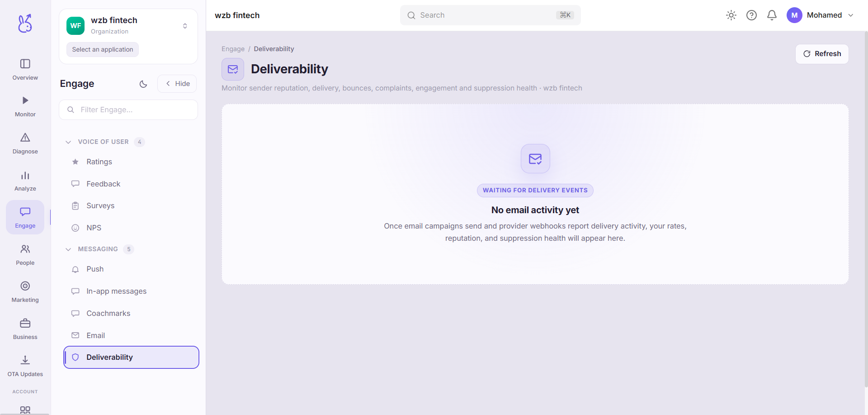The image size is (868, 415).
Task: Open the Mohamed user menu chevron
Action: click(851, 15)
